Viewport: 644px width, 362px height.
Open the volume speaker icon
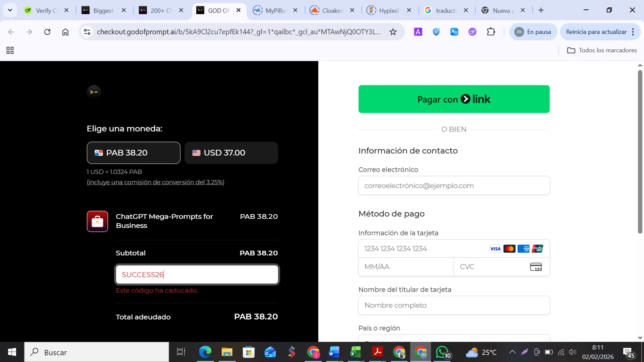click(x=572, y=352)
